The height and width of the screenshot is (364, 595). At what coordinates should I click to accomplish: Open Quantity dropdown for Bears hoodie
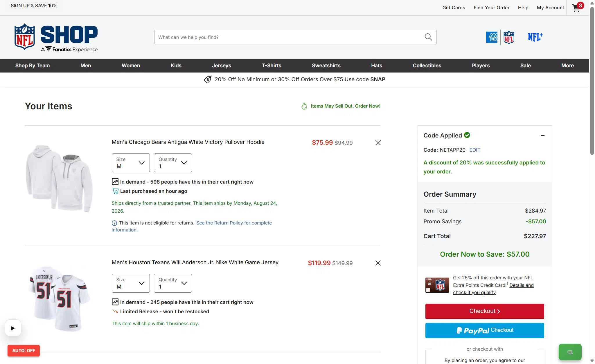[173, 163]
